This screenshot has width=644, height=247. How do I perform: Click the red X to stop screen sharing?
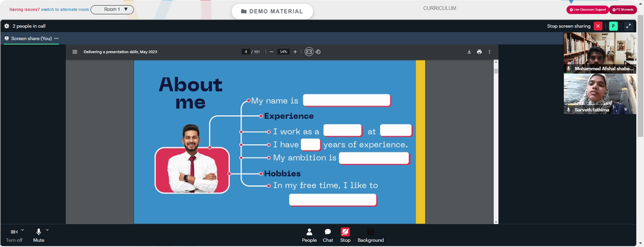[x=598, y=26]
